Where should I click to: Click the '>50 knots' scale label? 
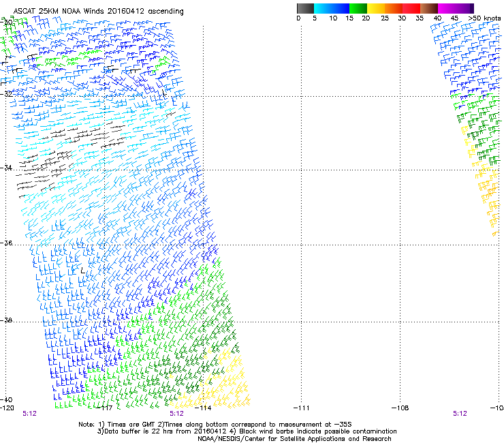click(484, 18)
